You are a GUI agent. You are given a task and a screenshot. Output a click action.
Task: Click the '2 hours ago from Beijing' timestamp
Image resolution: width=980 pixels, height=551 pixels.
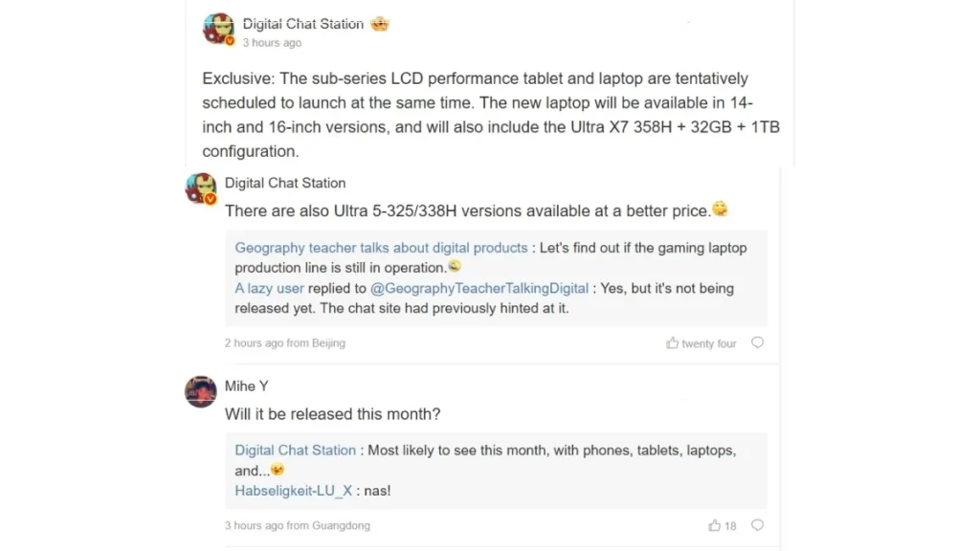284,342
